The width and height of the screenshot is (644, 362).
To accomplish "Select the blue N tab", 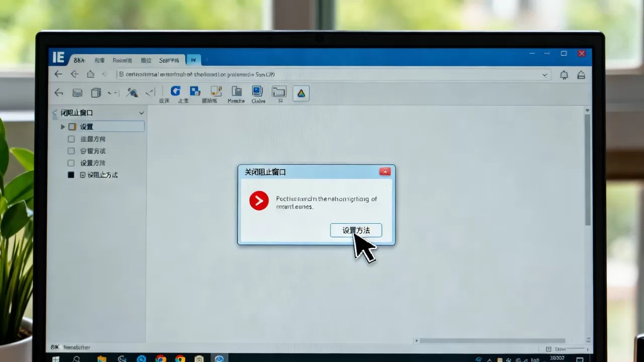I will (x=193, y=60).
